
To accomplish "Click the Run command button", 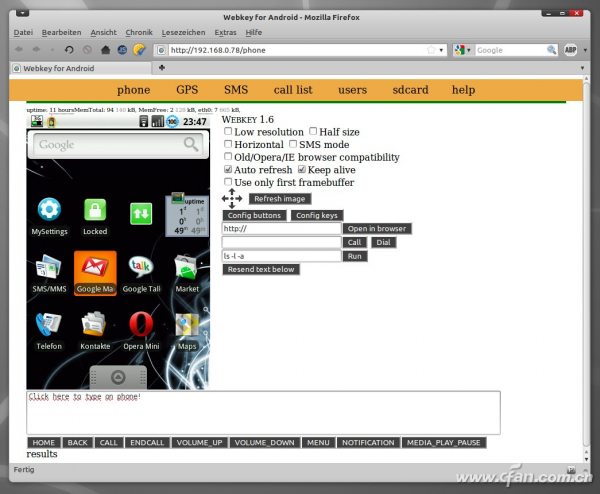I will [x=355, y=256].
